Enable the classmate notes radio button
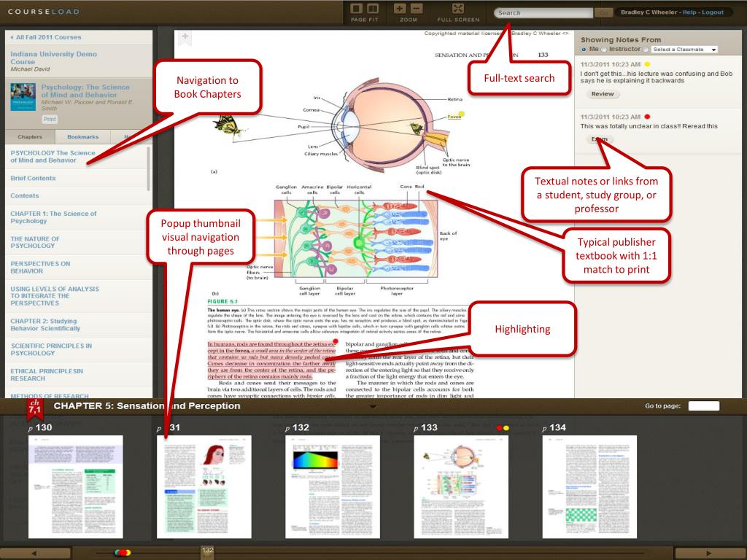Viewport: 747px width, 560px height. tap(646, 50)
